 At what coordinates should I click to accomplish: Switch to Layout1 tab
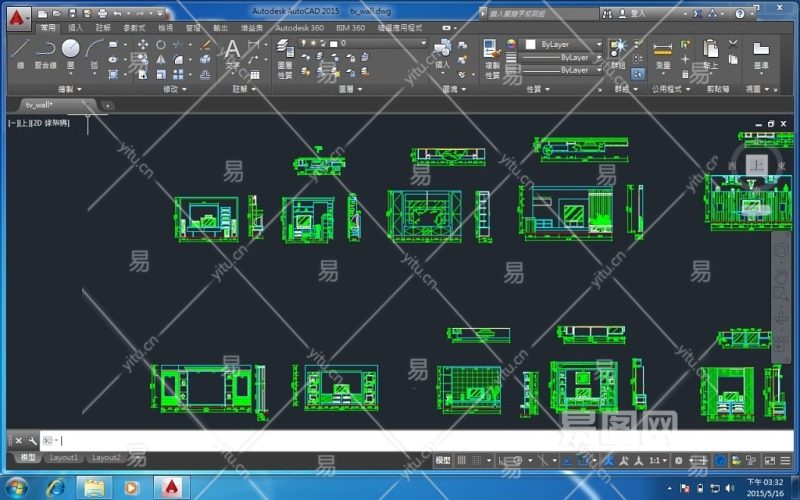tap(64, 458)
